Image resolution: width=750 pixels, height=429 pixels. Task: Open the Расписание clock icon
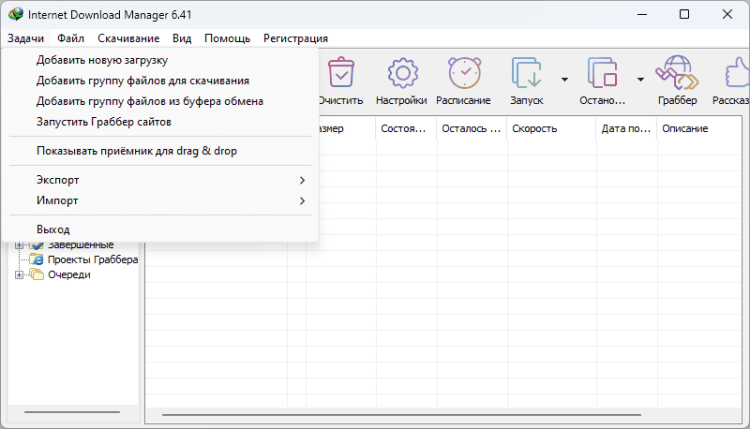pos(464,73)
